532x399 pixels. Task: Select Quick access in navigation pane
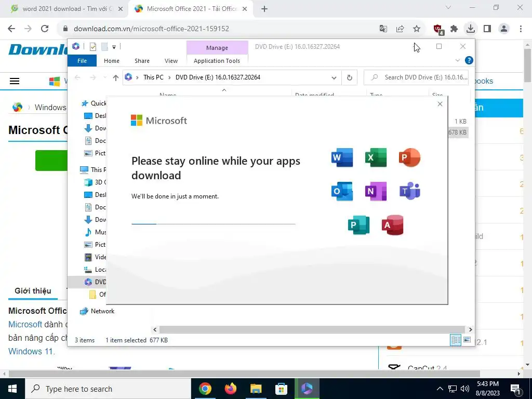coord(95,103)
